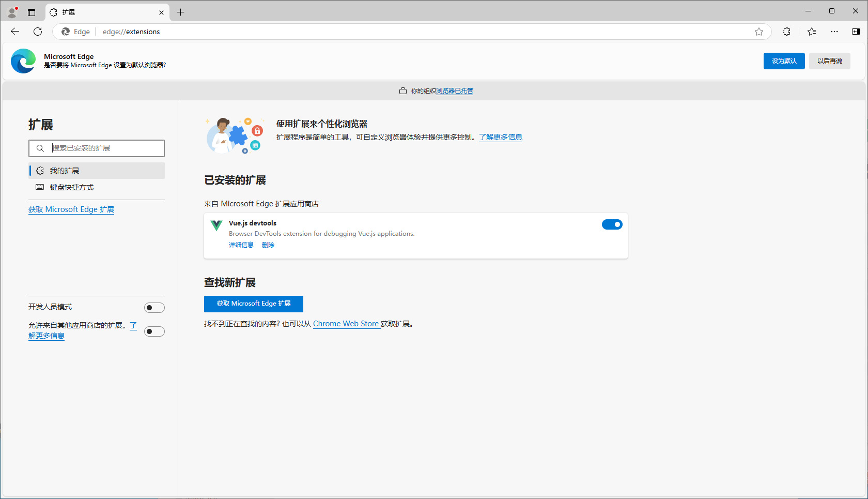Click the Vue.js devtools logo icon
868x499 pixels.
216,225
